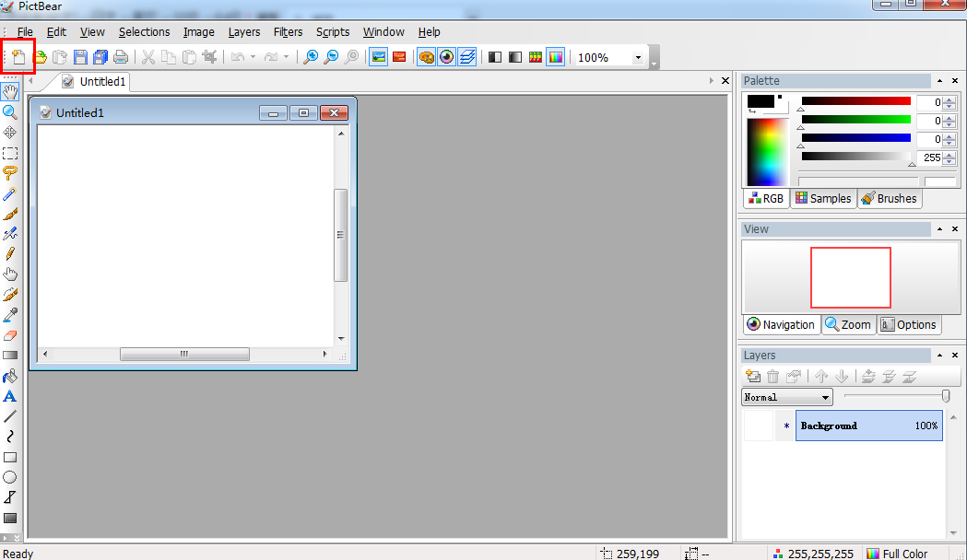Toggle the Background layer lock asterisk
This screenshot has height=560, width=967.
click(786, 426)
